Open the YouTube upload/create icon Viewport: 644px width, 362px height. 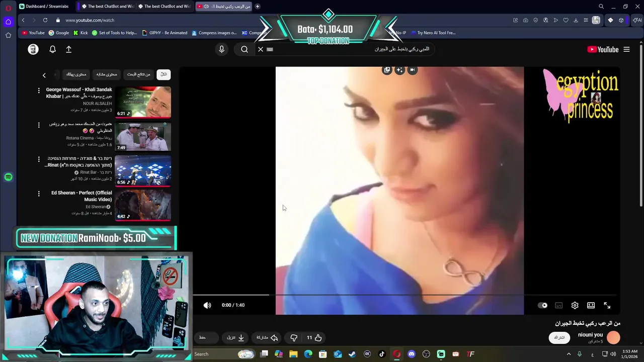(x=69, y=49)
